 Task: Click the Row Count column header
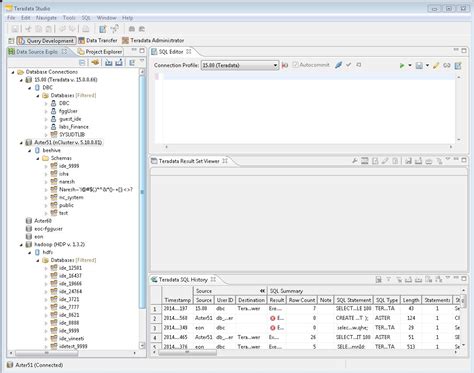coord(302,300)
